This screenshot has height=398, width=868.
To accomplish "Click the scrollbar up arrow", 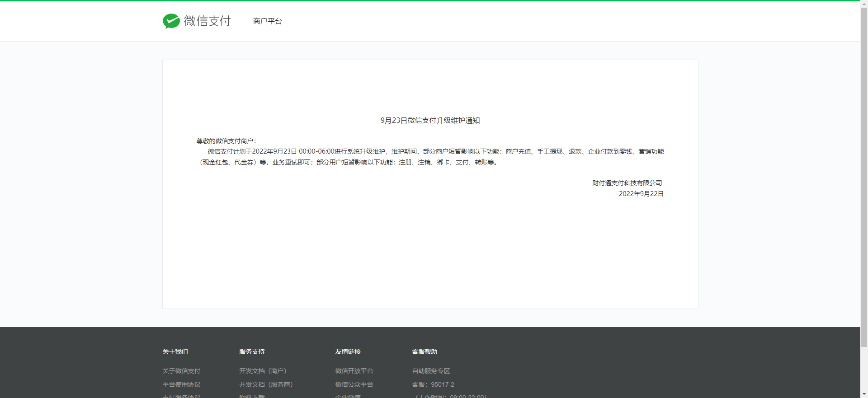I will pos(864,4).
